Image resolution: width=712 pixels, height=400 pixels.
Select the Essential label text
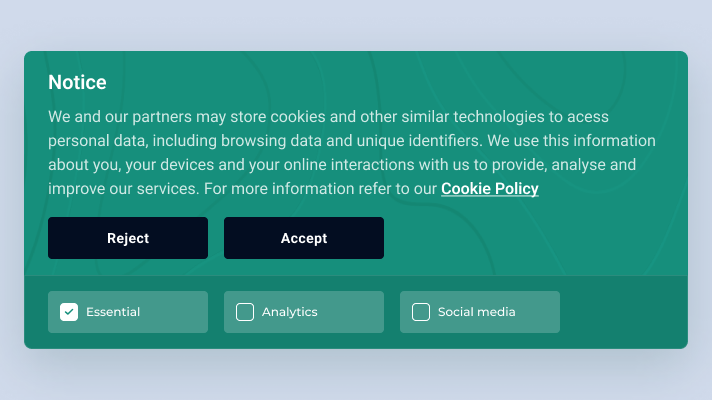pyautogui.click(x=113, y=312)
